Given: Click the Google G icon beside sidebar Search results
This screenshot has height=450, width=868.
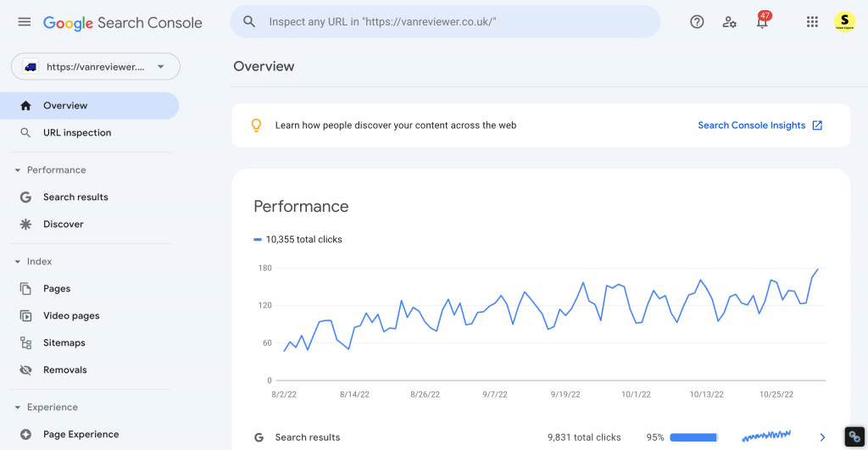Looking at the screenshot, I should pyautogui.click(x=25, y=197).
